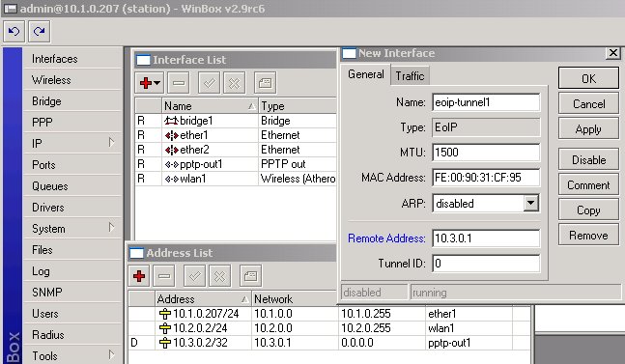Sort Interface List by Type column
The image size is (625, 364).
[x=298, y=106]
